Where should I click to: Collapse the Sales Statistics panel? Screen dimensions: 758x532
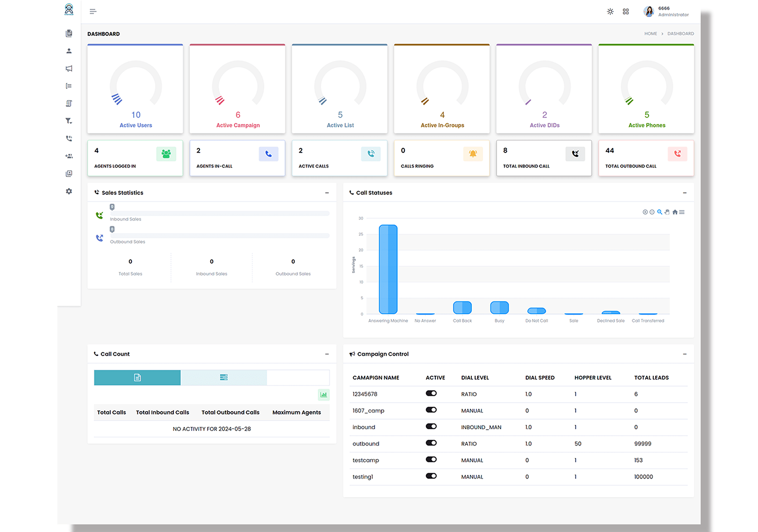[326, 193]
